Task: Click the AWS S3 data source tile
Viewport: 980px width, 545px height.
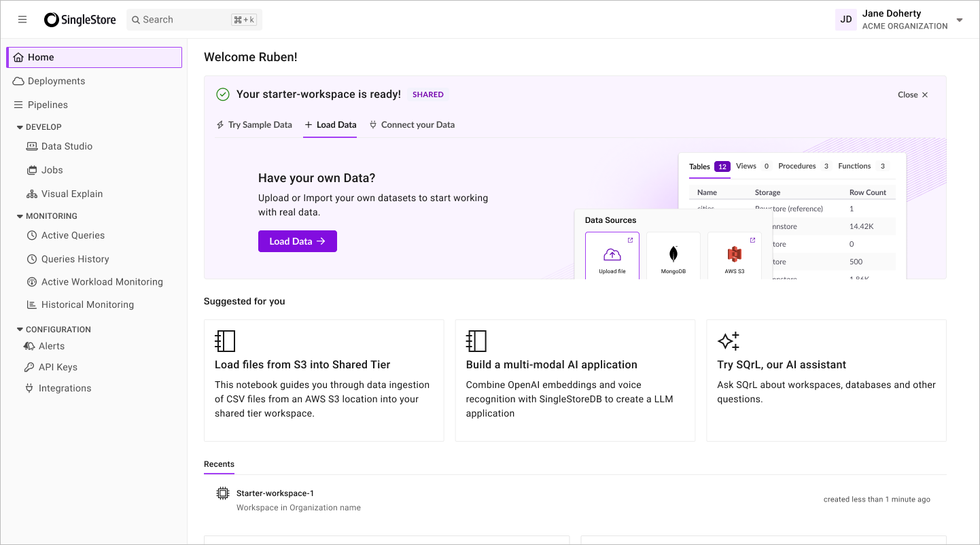Action: (735, 256)
